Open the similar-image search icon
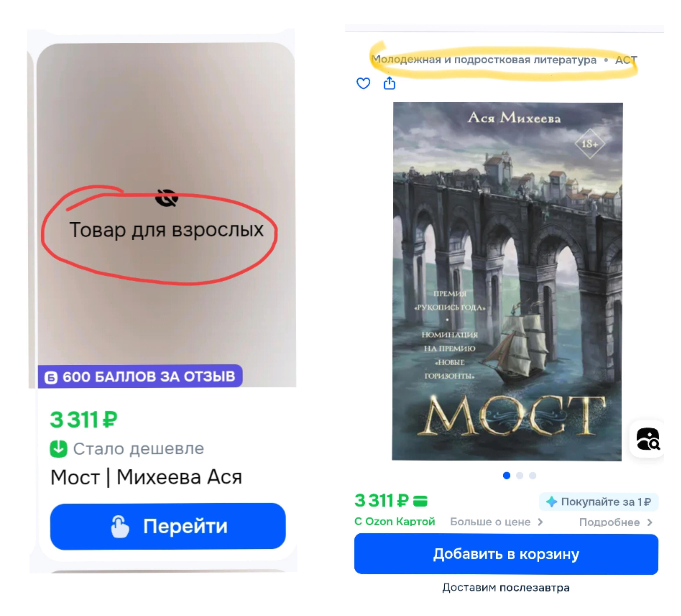The image size is (681, 616). pyautogui.click(x=647, y=439)
